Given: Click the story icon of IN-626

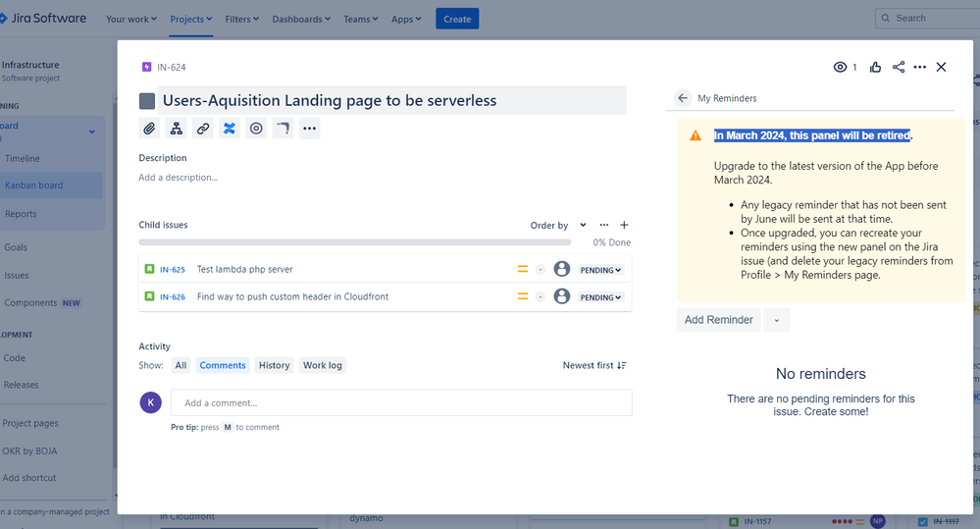Looking at the screenshot, I should [149, 296].
